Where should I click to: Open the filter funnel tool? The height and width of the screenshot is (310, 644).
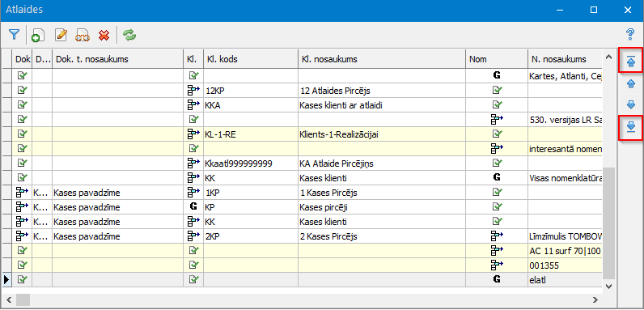tap(15, 35)
